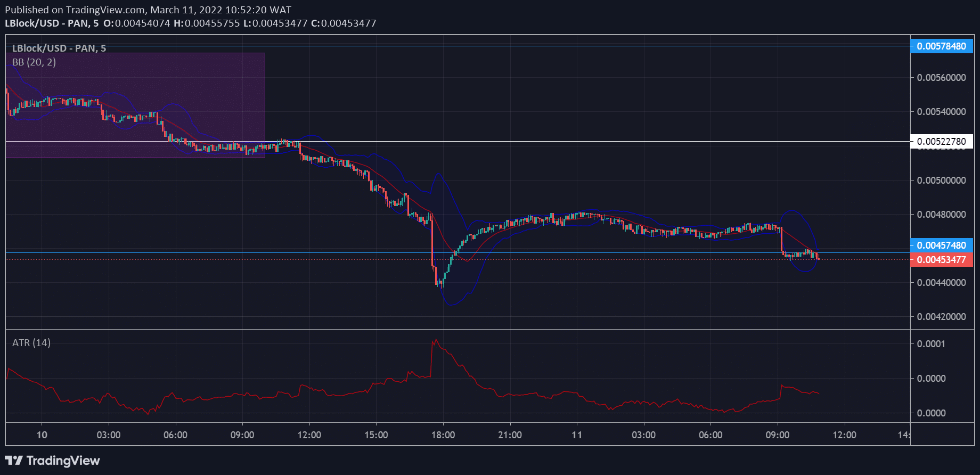
Task: Click the 0.00540000 price axis tick
Action: coord(941,112)
